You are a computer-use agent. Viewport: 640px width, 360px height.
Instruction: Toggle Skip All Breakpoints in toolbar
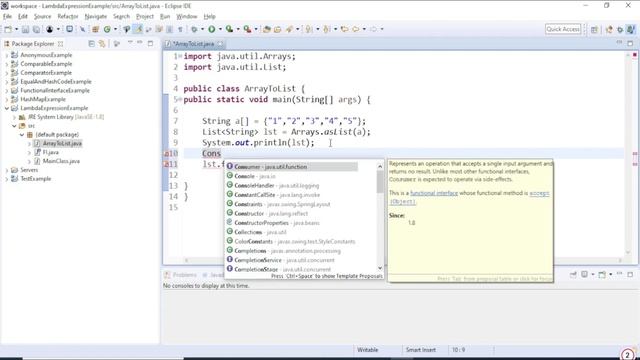(x=82, y=29)
